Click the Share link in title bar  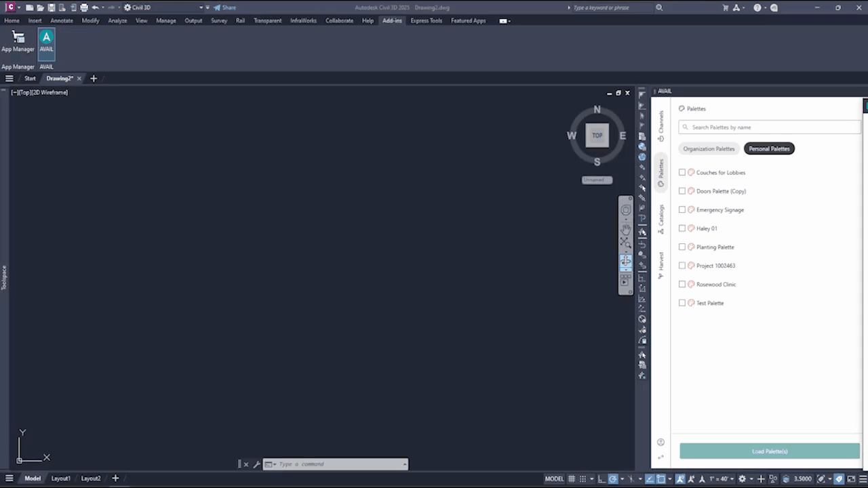click(x=225, y=7)
